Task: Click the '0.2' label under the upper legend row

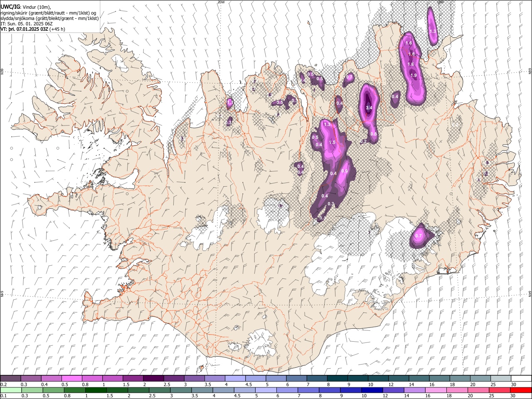Action: pyautogui.click(x=3, y=384)
